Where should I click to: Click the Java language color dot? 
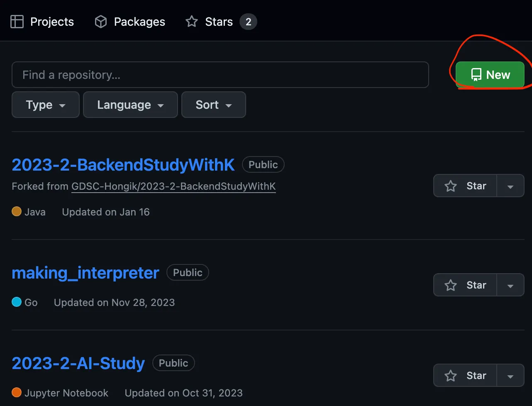17,212
